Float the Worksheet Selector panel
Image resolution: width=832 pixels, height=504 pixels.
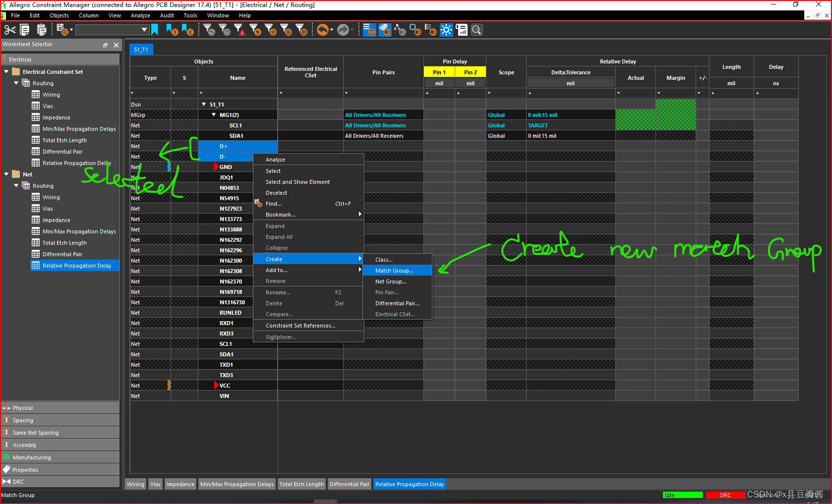click(105, 45)
